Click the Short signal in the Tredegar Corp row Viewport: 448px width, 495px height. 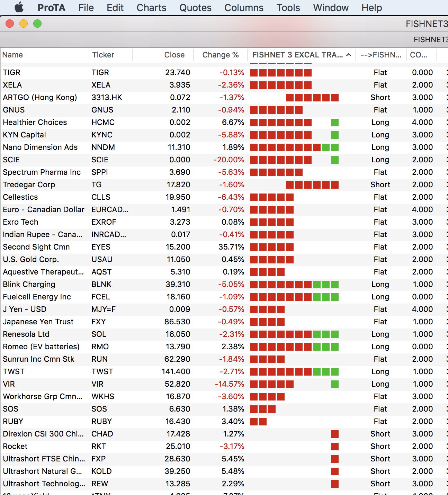[x=380, y=185]
